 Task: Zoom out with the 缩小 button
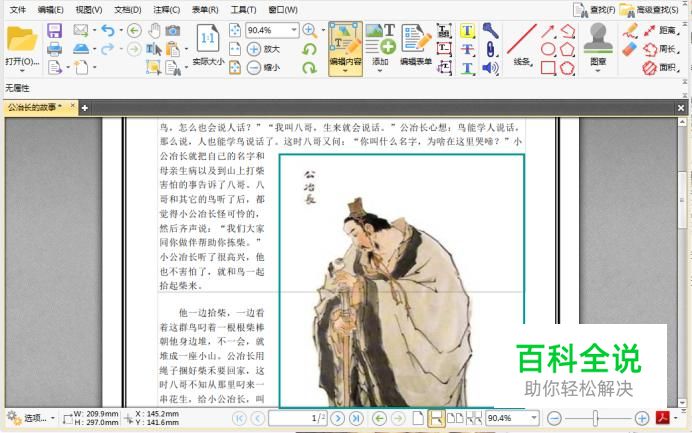click(263, 68)
